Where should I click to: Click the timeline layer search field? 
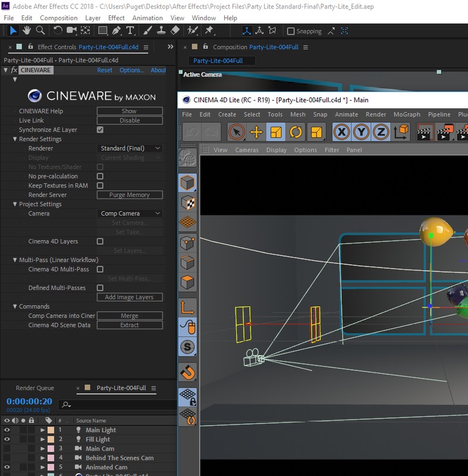tap(119, 405)
